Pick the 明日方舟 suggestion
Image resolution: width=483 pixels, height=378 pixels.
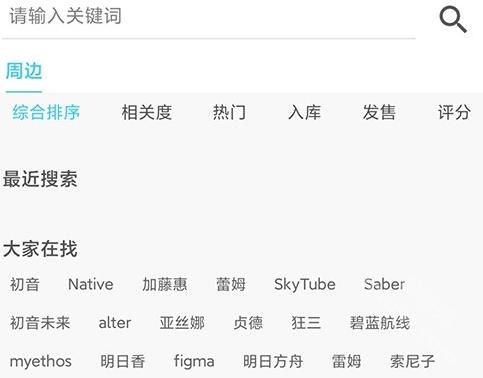[x=273, y=361]
